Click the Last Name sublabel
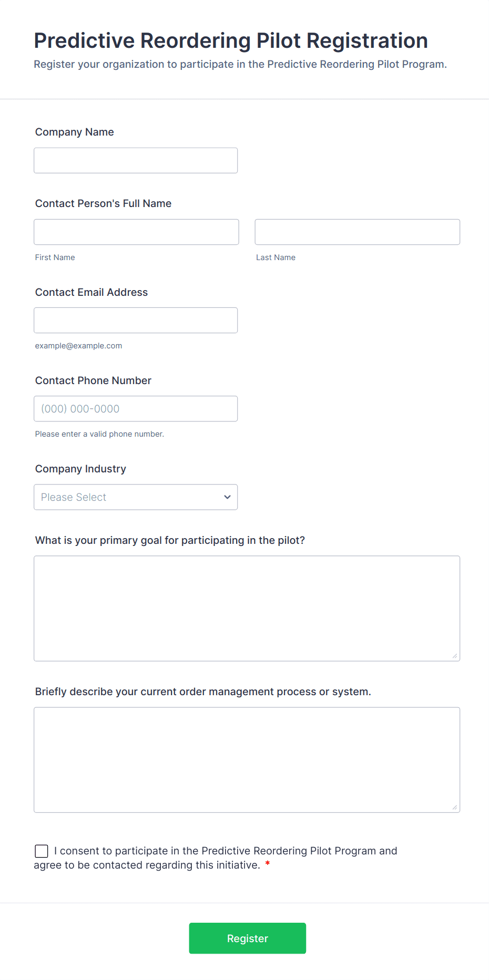 (276, 257)
